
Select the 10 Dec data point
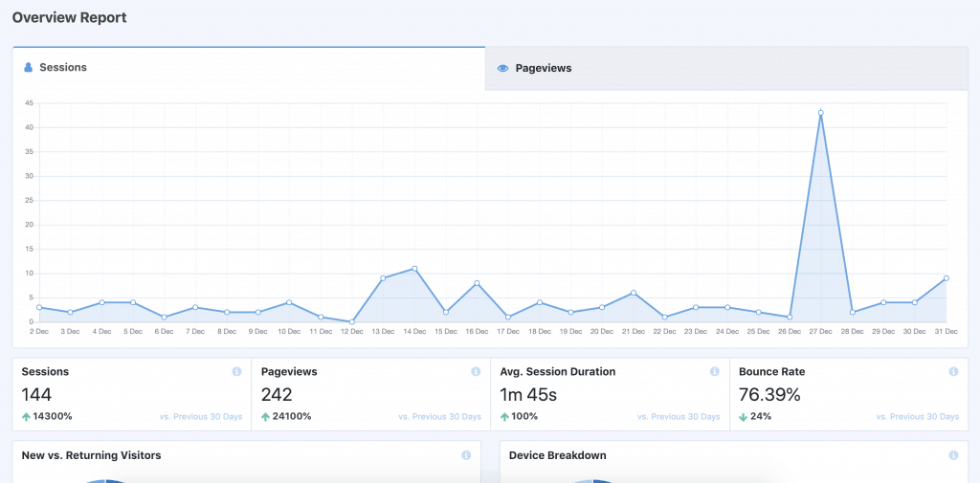tap(289, 302)
